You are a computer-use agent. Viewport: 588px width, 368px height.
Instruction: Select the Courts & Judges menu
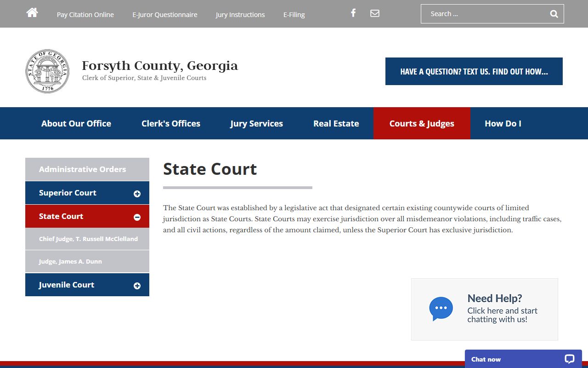click(422, 123)
